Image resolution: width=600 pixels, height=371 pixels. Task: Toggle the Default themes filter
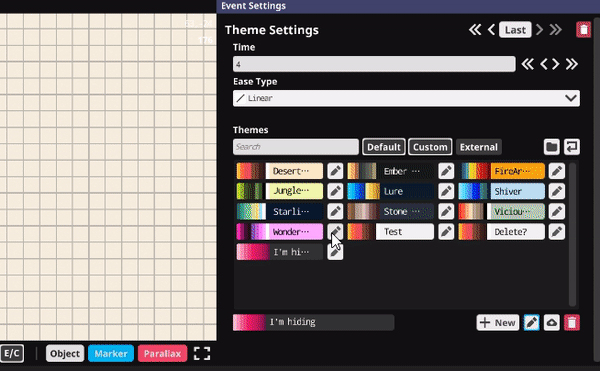(383, 147)
